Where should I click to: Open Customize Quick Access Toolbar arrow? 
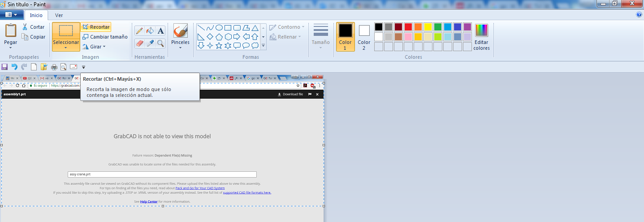tap(83, 67)
